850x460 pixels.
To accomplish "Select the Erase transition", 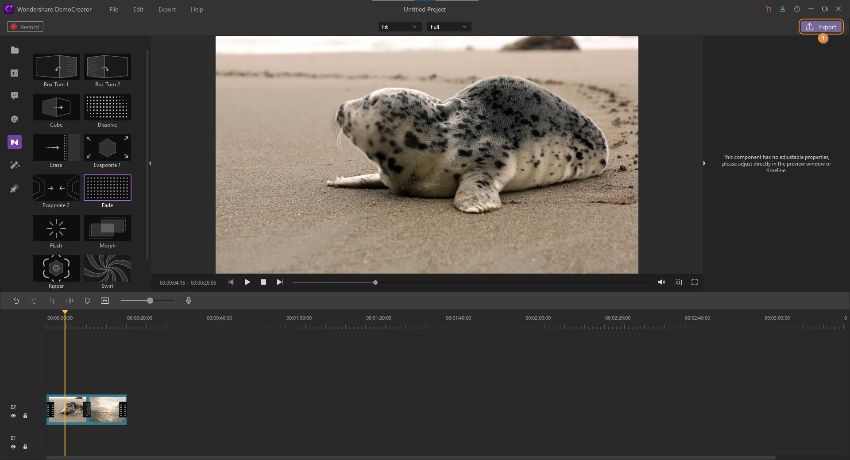I will point(56,147).
